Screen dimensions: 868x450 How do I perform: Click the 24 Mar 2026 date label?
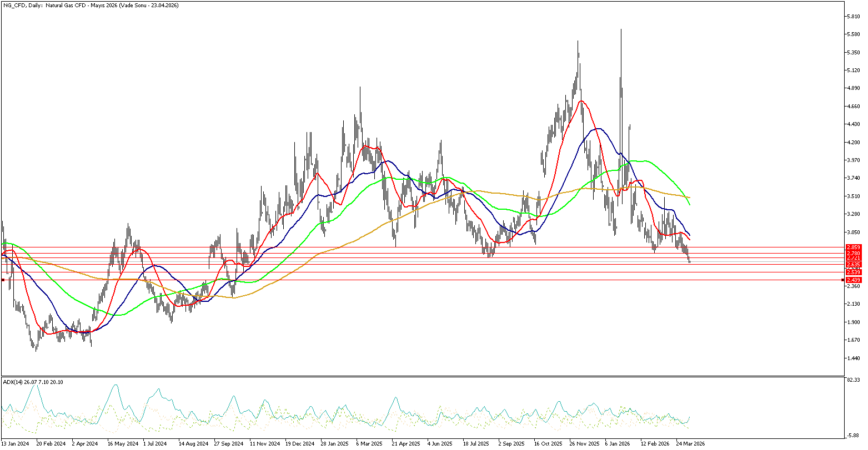pos(690,444)
